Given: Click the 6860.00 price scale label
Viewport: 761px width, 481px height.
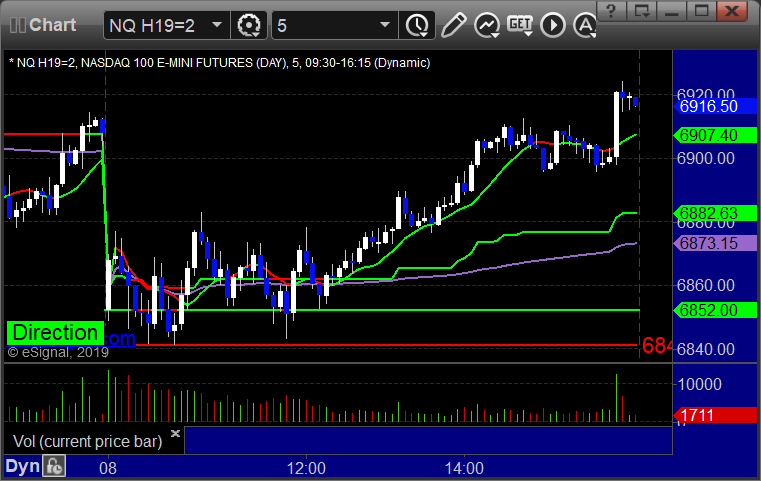Looking at the screenshot, I should 706,285.
